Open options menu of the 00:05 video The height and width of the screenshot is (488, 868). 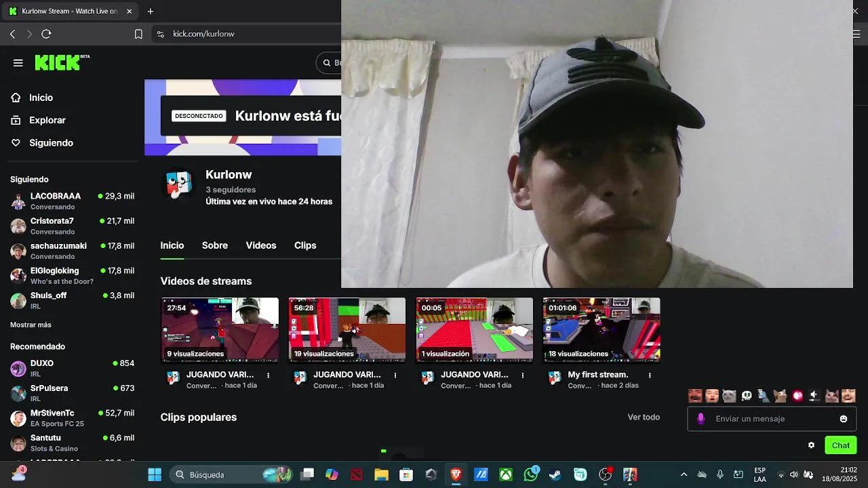point(523,375)
